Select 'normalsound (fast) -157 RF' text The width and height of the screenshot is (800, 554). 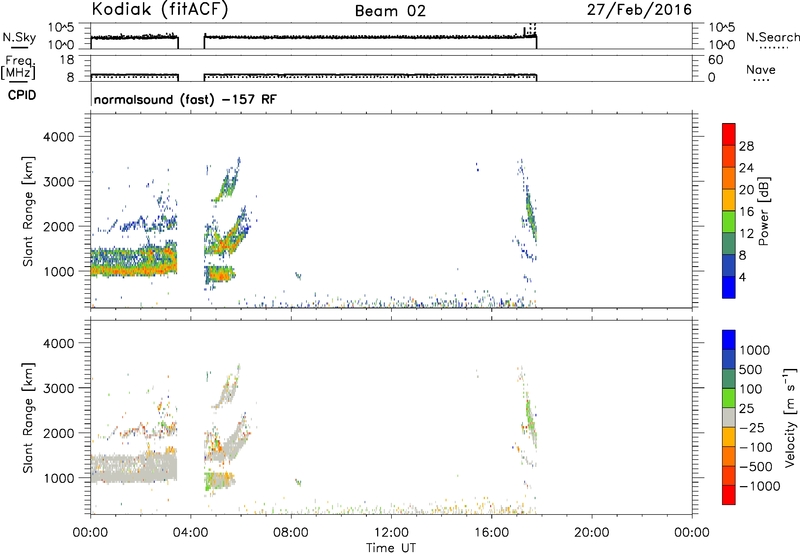[x=185, y=99]
